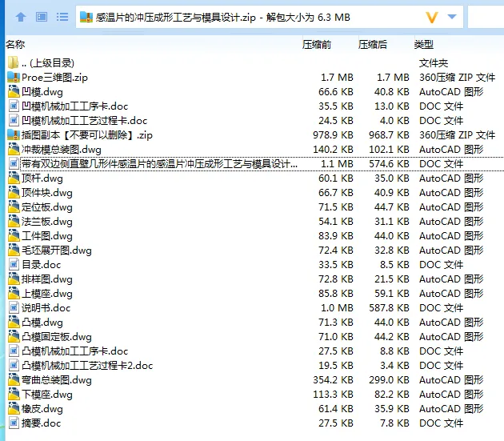The height and width of the screenshot is (441, 504).
Task: Click the file name Proe三维图.zip
Action: 54,77
